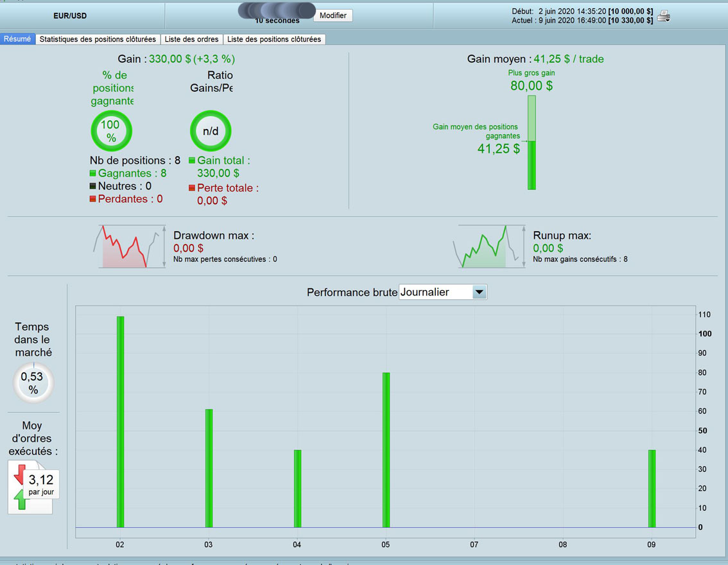Click Nb de positions : 8 text
728x565 pixels.
[135, 160]
